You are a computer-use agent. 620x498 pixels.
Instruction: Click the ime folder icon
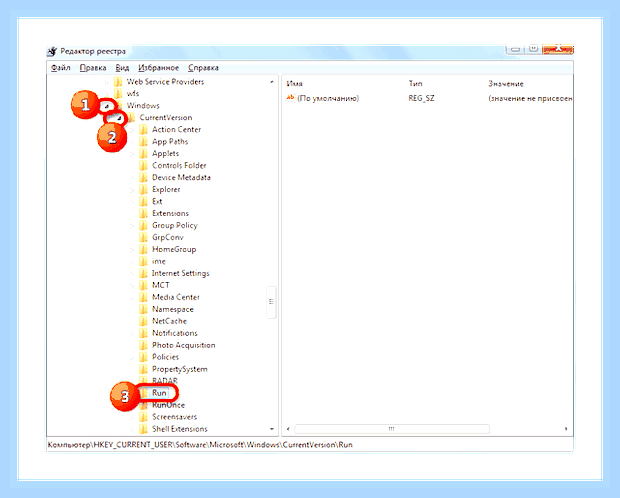(143, 261)
